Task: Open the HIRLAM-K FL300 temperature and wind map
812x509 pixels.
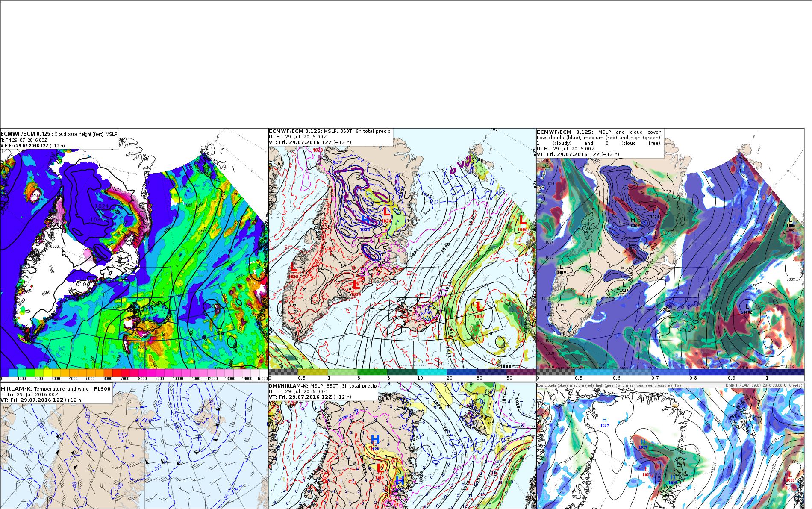Action: 134,446
